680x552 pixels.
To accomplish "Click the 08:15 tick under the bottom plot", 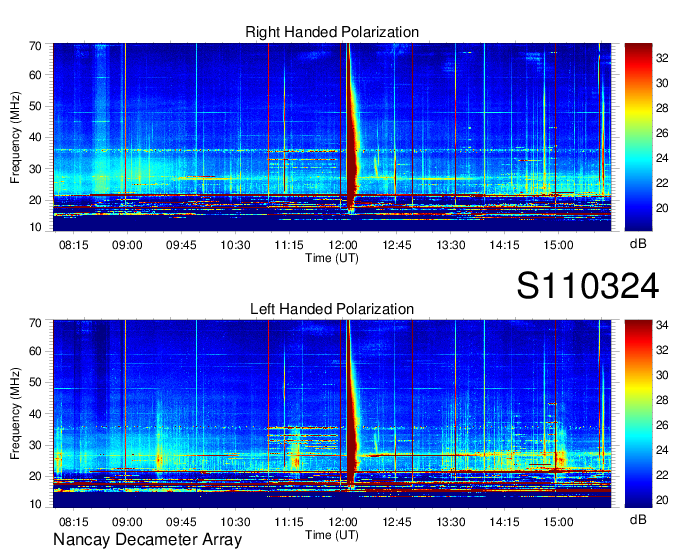I will pos(73,522).
